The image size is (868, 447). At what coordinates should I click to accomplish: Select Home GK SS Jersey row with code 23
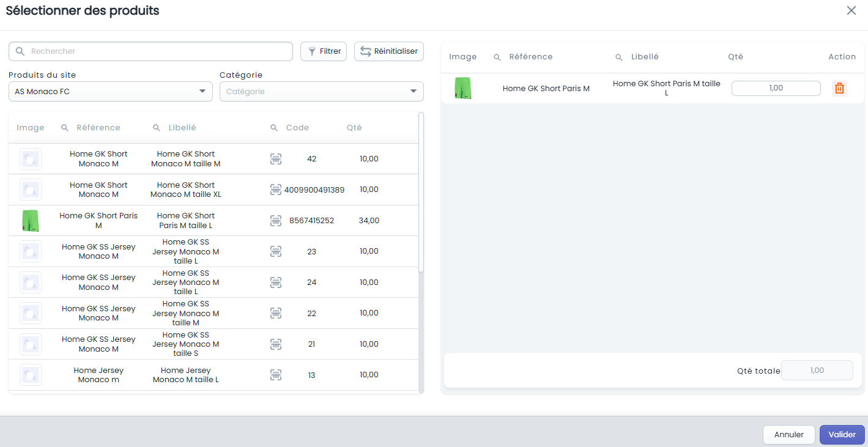[213, 251]
